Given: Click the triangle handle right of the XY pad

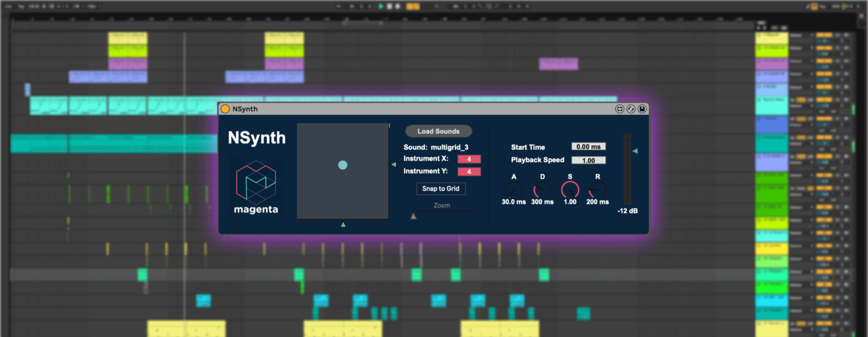Looking at the screenshot, I should coord(394,164).
